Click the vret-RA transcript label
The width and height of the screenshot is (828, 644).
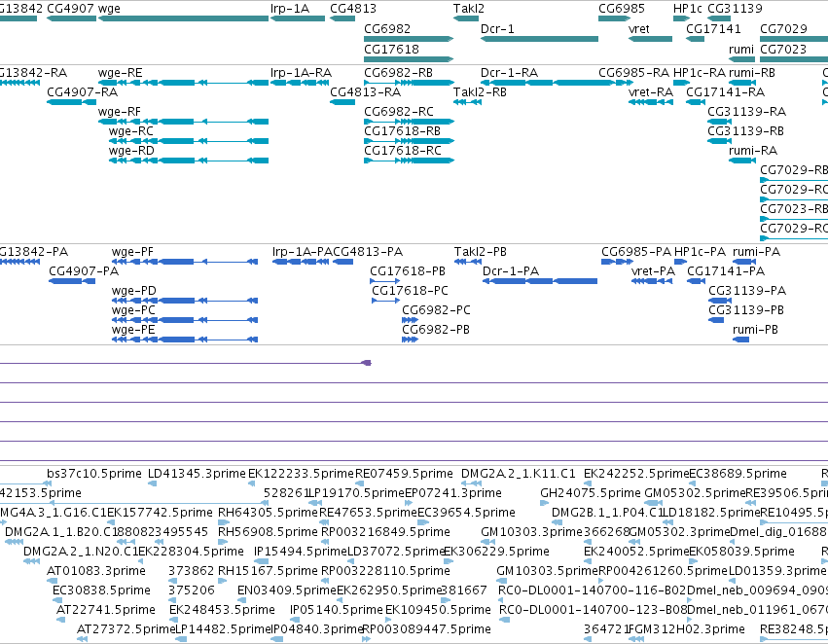(651, 92)
